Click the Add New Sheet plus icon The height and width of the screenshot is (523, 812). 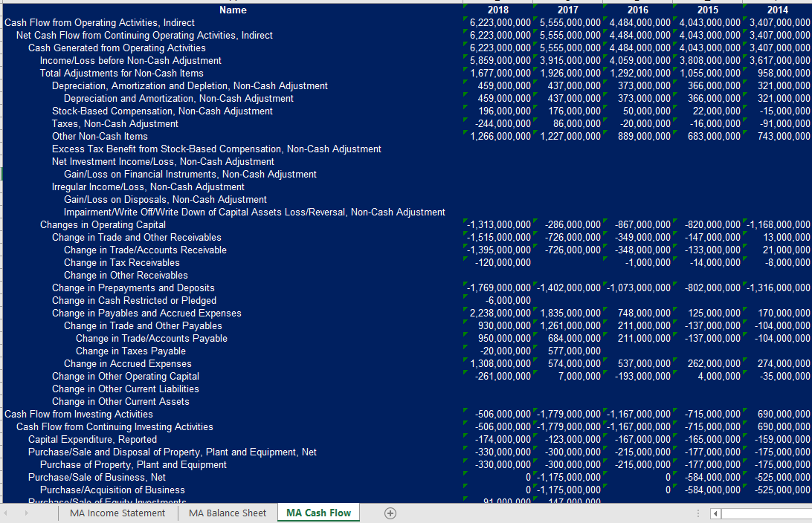(x=390, y=513)
